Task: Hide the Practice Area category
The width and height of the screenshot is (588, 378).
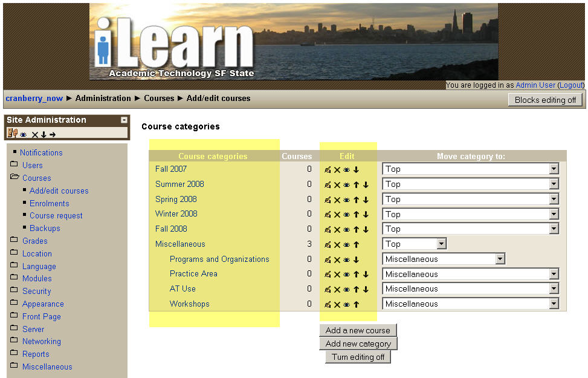Action: coord(346,275)
